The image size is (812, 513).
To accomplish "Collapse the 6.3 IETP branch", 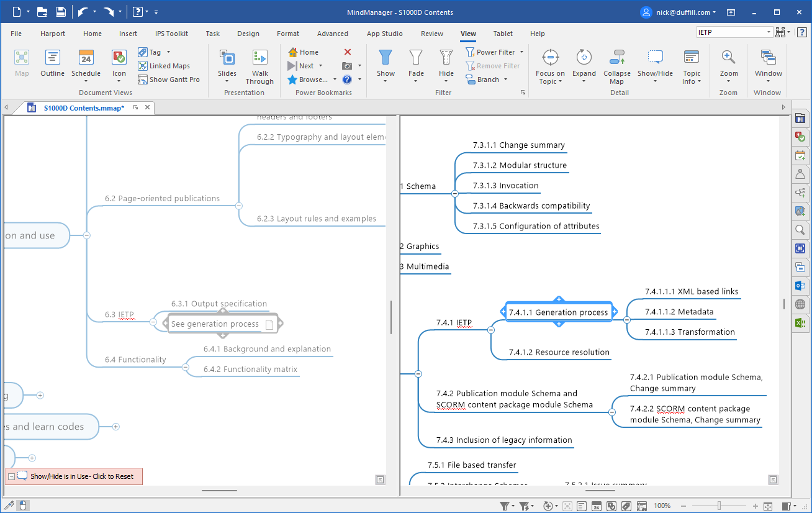I will click(153, 322).
